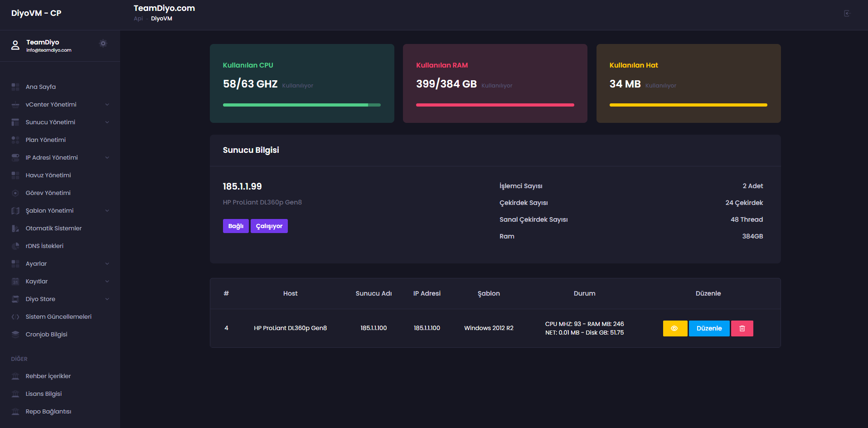
Task: Open rDNS İstekleri menu item
Action: point(60,246)
